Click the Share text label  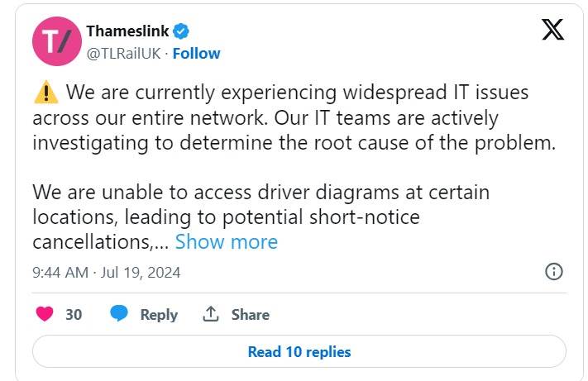tap(250, 314)
